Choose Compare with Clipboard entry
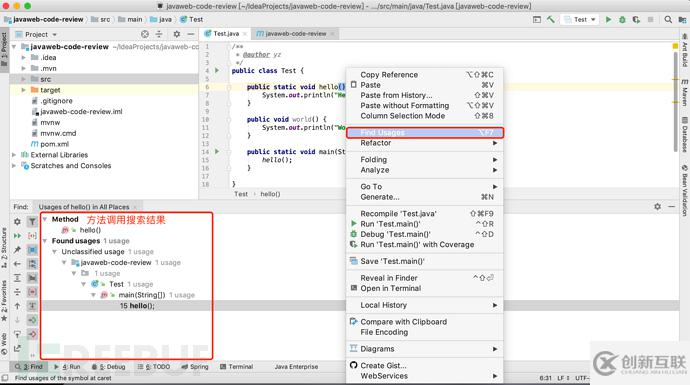 425,322
